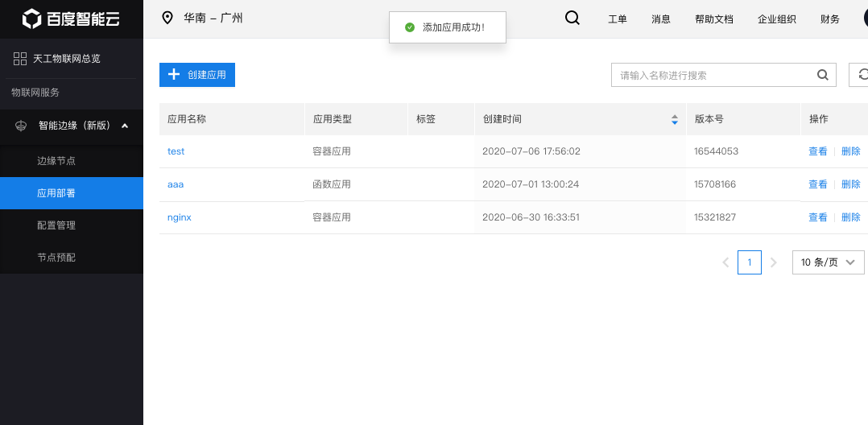Open the 消息 menu item
Screen dimensions: 868x425
coord(661,19)
